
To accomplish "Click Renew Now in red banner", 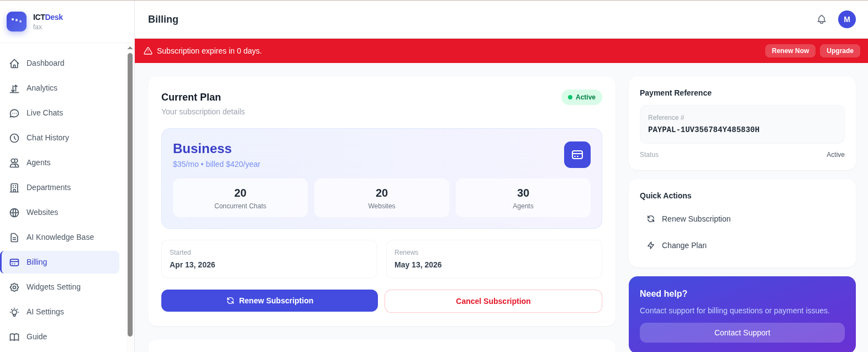I will (x=790, y=51).
